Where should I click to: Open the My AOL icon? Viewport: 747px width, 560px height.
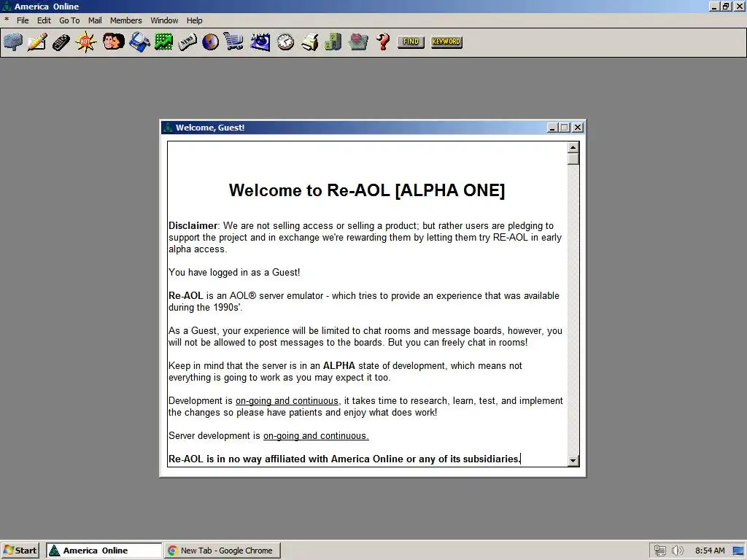pyautogui.click(x=260, y=42)
